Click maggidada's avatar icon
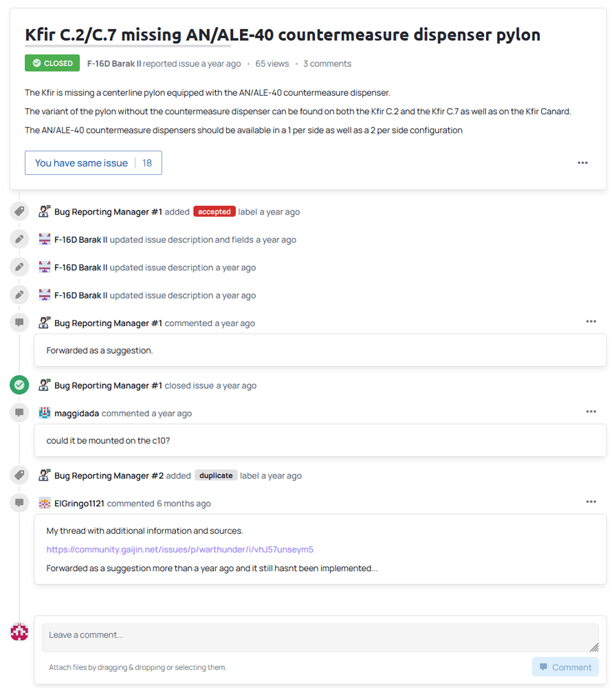The image size is (616, 688). (x=44, y=413)
